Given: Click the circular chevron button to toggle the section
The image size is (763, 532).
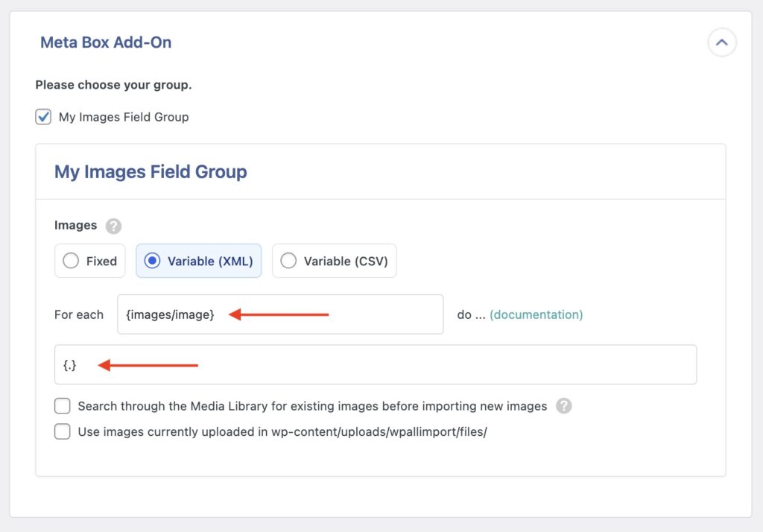Looking at the screenshot, I should (721, 42).
